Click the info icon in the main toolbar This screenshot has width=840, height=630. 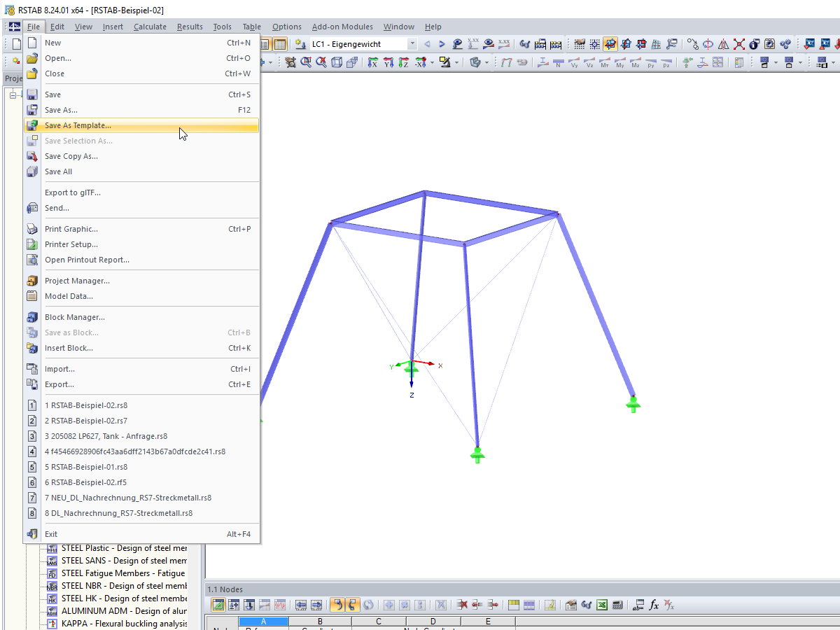(x=754, y=44)
